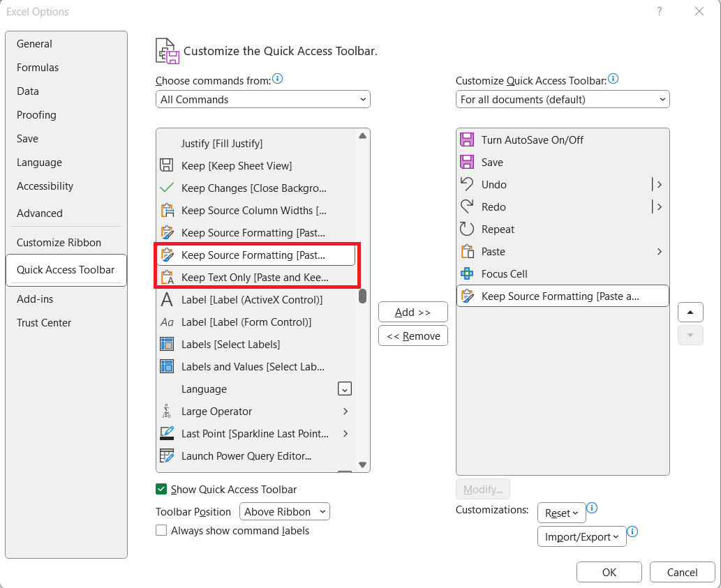Screen dimensions: 721x588
Task: Click the Keep Sheet View icon
Action: tap(166, 165)
